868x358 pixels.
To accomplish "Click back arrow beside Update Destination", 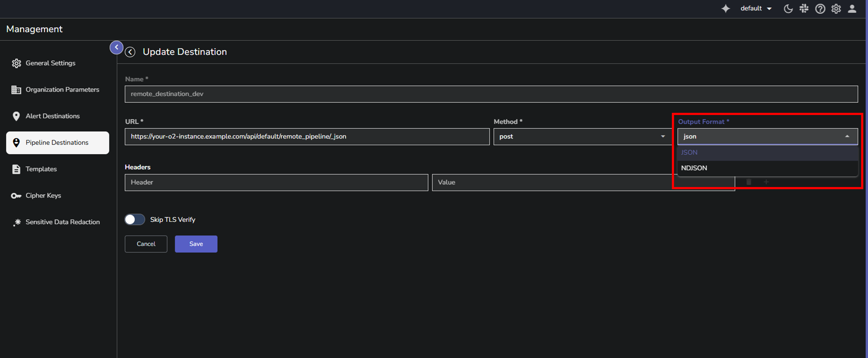I will pyautogui.click(x=130, y=52).
